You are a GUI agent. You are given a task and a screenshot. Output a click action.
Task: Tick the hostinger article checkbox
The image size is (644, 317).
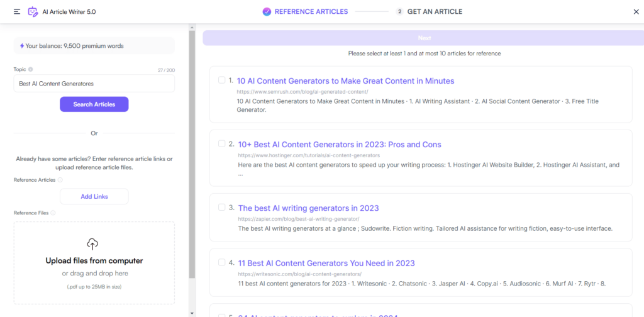[x=222, y=143]
